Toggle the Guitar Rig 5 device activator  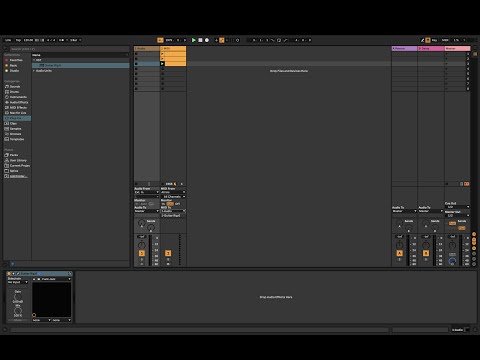[9, 274]
